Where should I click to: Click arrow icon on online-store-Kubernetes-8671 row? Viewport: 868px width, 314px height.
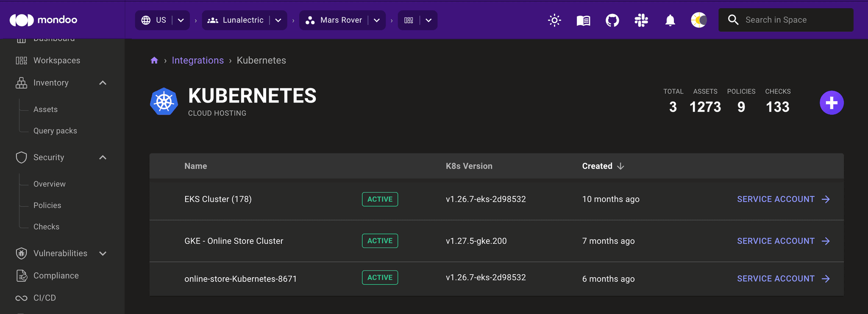pyautogui.click(x=826, y=279)
